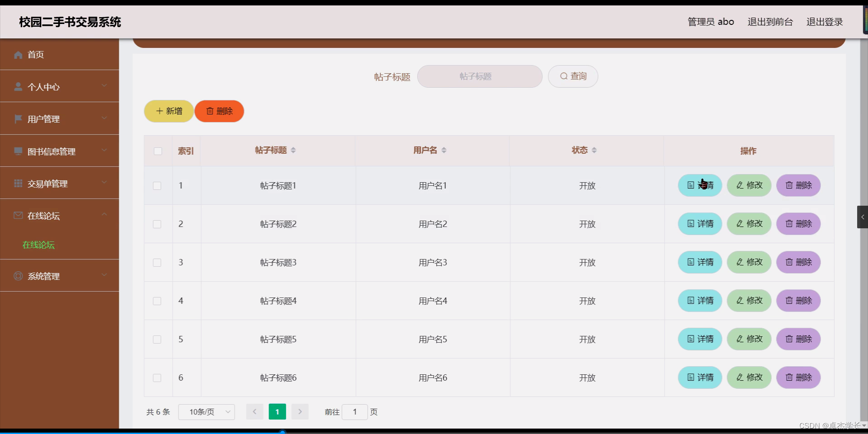Sort the table by 状态 column arrows
The image size is (868, 434).
[594, 150]
